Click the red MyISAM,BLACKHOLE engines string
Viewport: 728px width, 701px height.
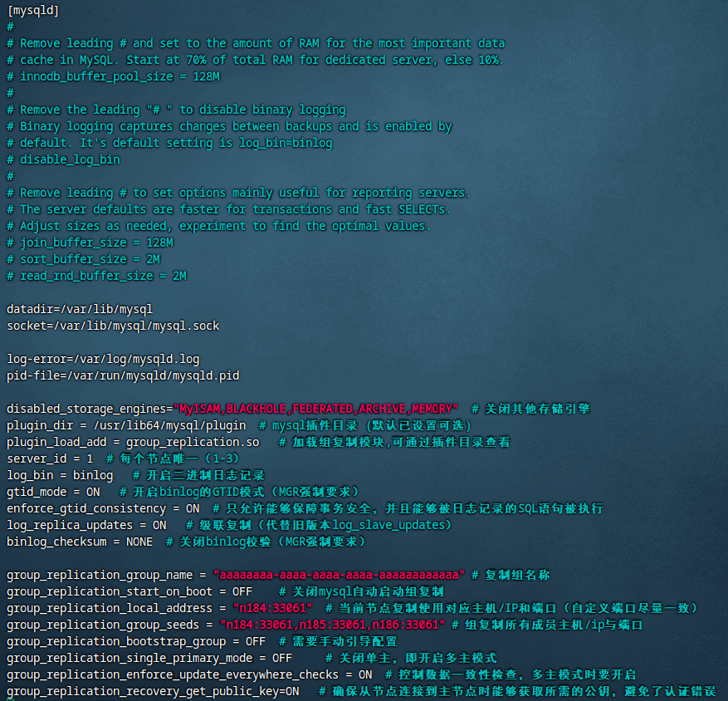click(315, 409)
